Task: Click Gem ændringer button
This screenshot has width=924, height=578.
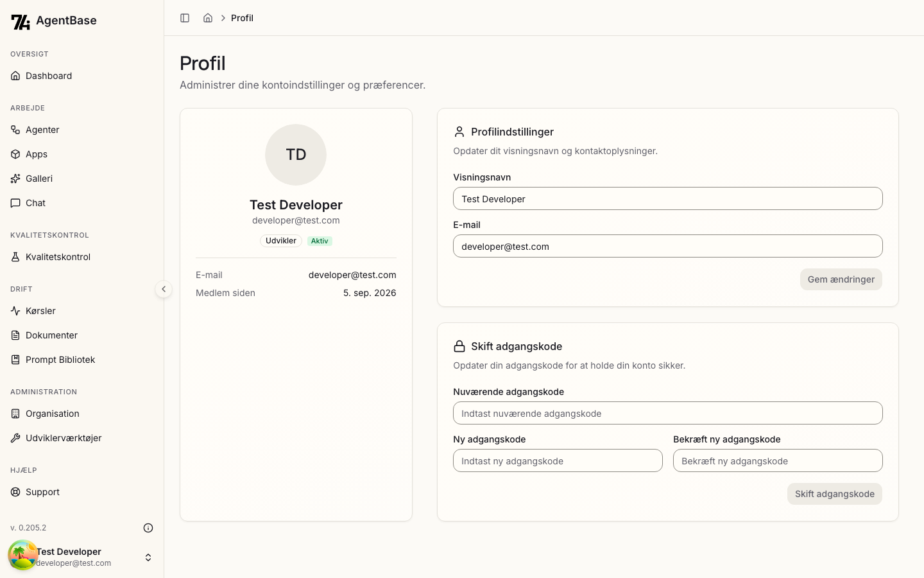Action: pos(841,279)
